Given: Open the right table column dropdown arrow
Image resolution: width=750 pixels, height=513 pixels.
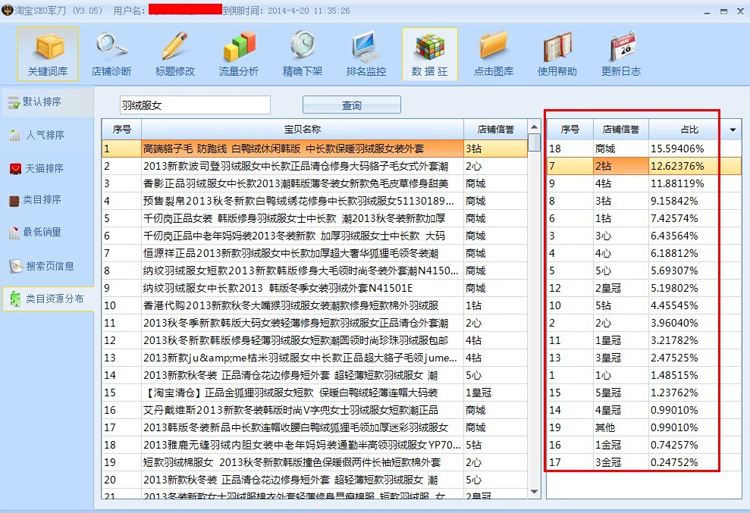Looking at the screenshot, I should (x=733, y=130).
